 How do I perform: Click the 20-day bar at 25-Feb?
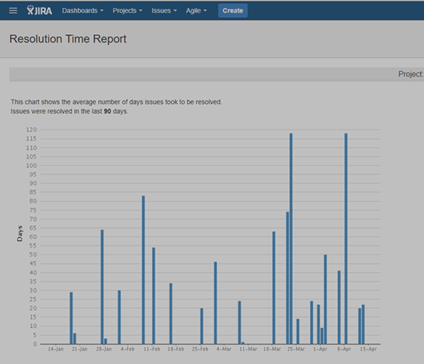coord(202,326)
